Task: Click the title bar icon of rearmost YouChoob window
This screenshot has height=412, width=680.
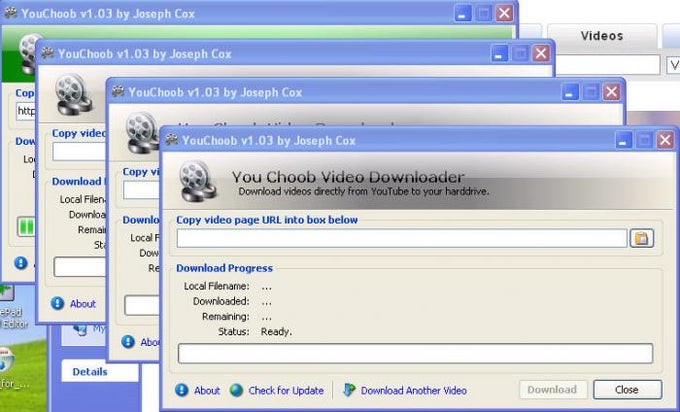Action: pyautogui.click(x=10, y=13)
